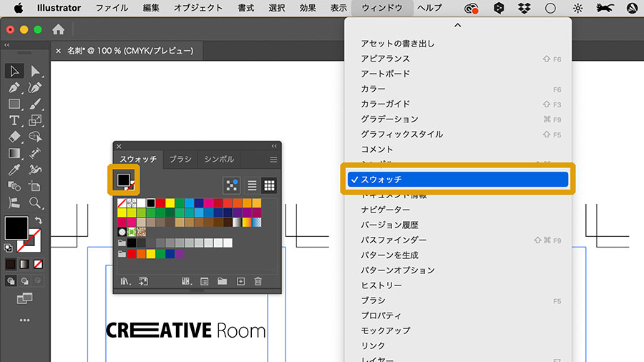The height and width of the screenshot is (362, 644).
Task: Click the show swatch kinds menu icon
Action: click(x=186, y=281)
